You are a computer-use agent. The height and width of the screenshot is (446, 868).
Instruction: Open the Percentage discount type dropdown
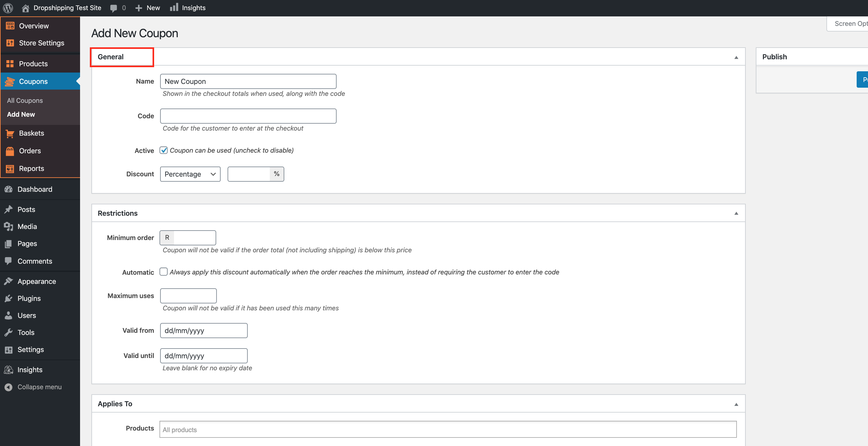(x=190, y=174)
